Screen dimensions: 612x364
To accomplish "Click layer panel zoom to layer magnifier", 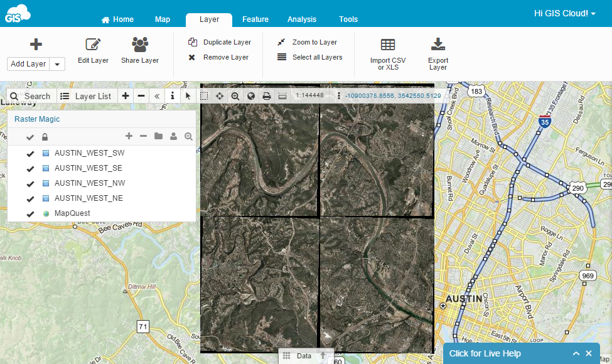I will [188, 137].
